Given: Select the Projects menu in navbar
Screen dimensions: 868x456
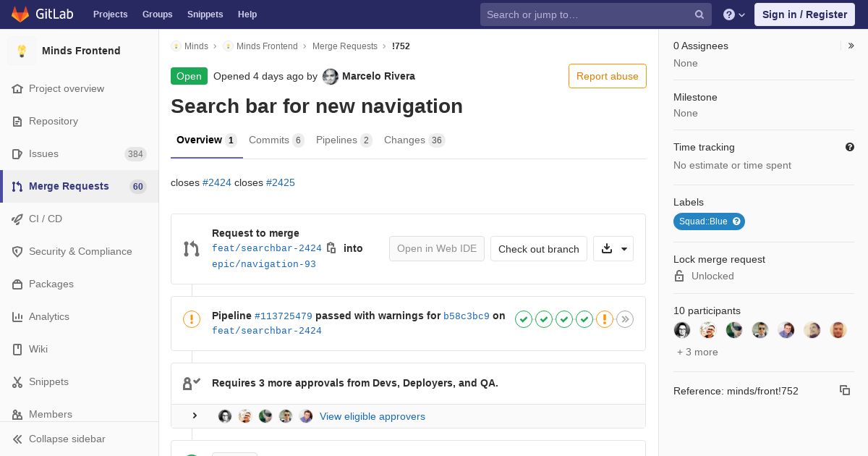Looking at the screenshot, I should pos(110,14).
